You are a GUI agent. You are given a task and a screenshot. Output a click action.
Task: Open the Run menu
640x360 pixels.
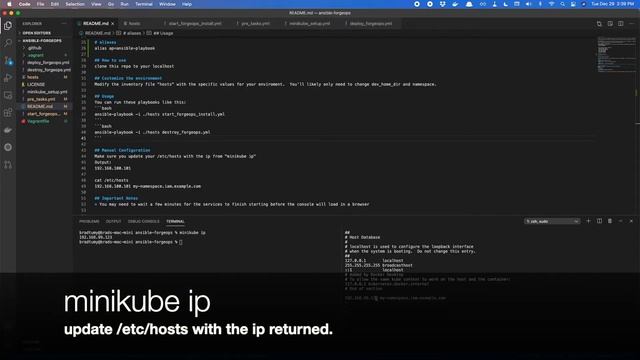pyautogui.click(x=124, y=4)
